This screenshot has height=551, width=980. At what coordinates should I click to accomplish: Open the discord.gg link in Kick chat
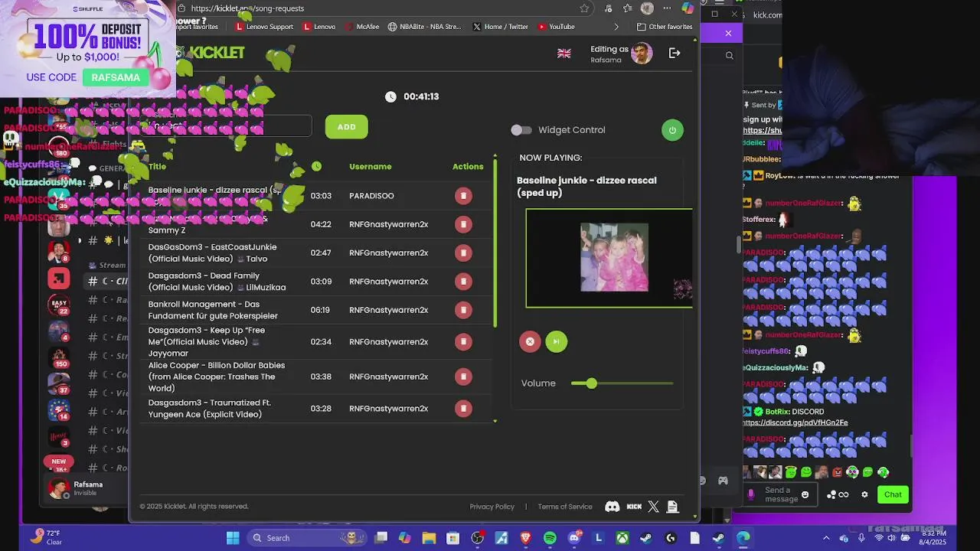click(x=795, y=422)
